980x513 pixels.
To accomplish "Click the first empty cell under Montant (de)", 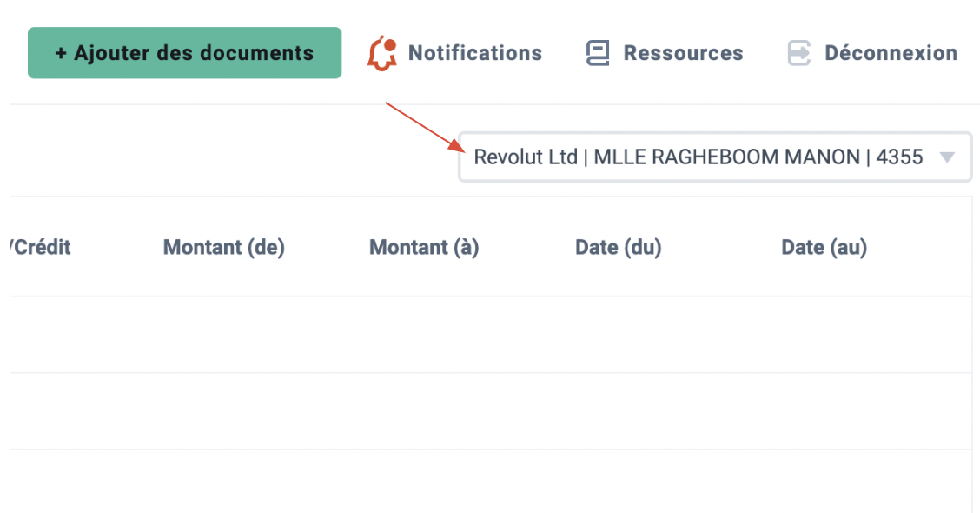I will pyautogui.click(x=224, y=335).
